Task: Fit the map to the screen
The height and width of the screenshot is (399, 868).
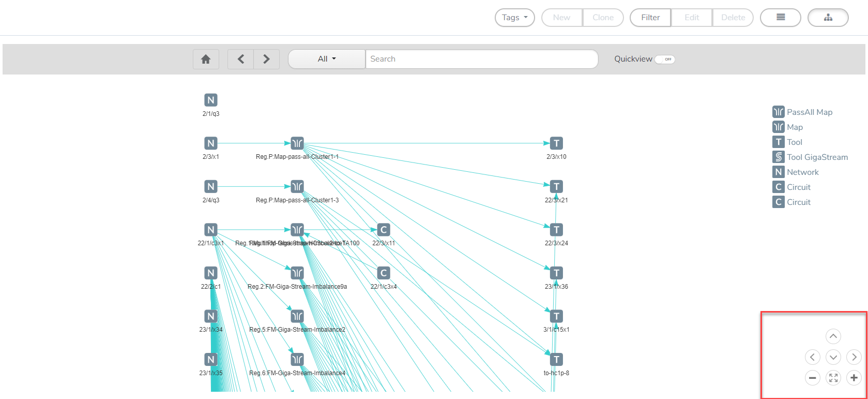Action: (x=833, y=378)
